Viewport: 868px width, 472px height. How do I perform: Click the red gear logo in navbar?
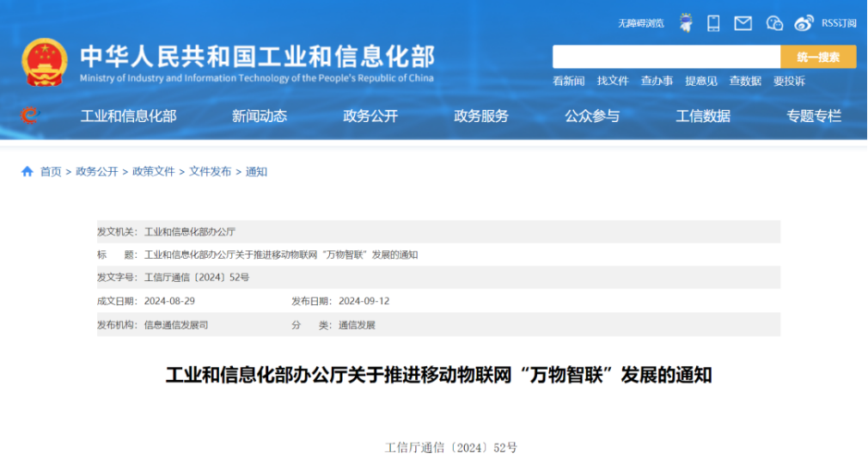click(x=29, y=115)
